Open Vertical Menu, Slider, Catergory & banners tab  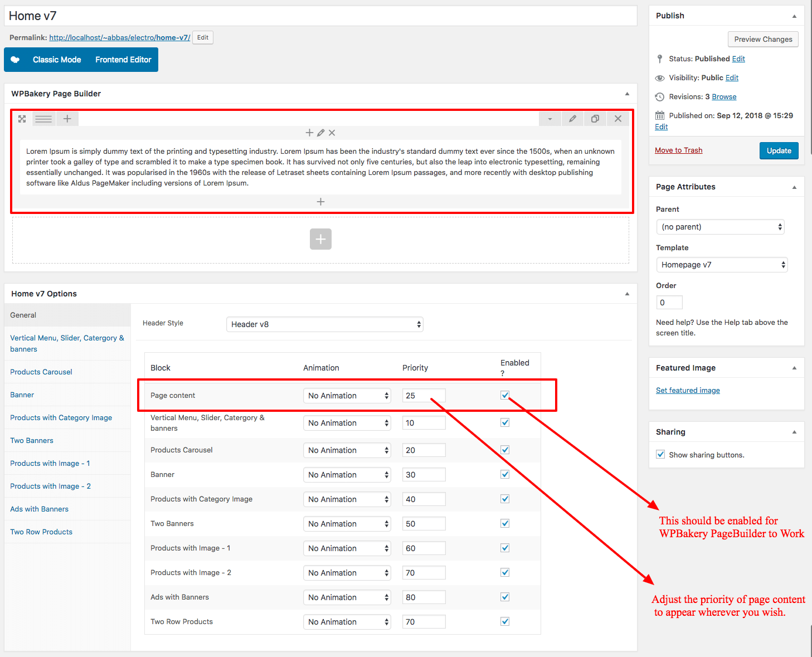[x=67, y=343]
